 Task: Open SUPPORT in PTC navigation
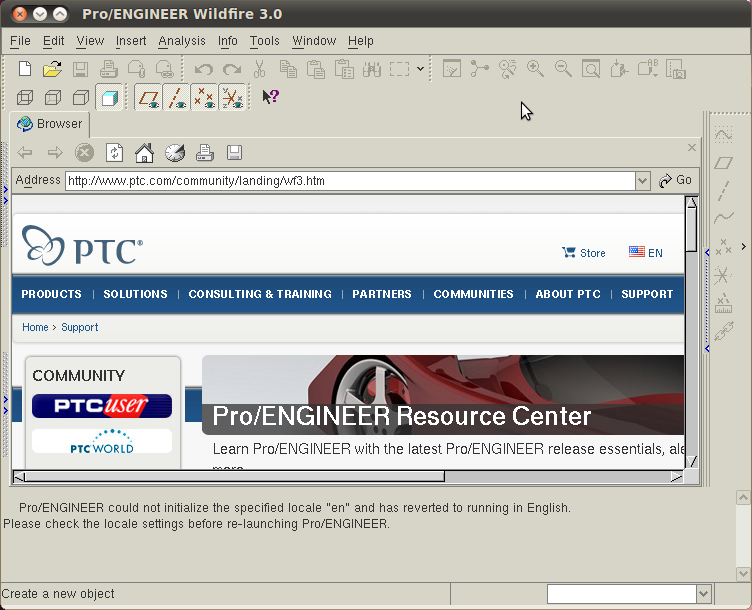tap(647, 294)
